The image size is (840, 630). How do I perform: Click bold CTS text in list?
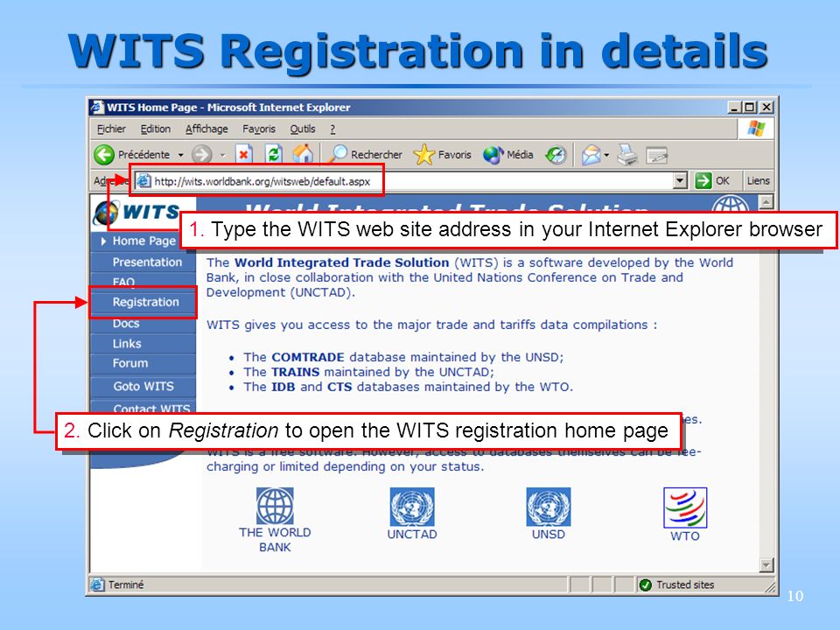[x=339, y=387]
